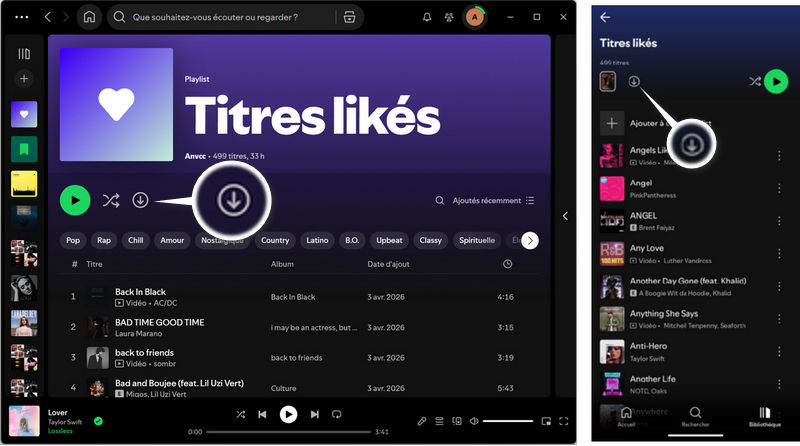Show more filter tags with right arrow
Viewport: 800px width, 446px height.
[x=530, y=240]
